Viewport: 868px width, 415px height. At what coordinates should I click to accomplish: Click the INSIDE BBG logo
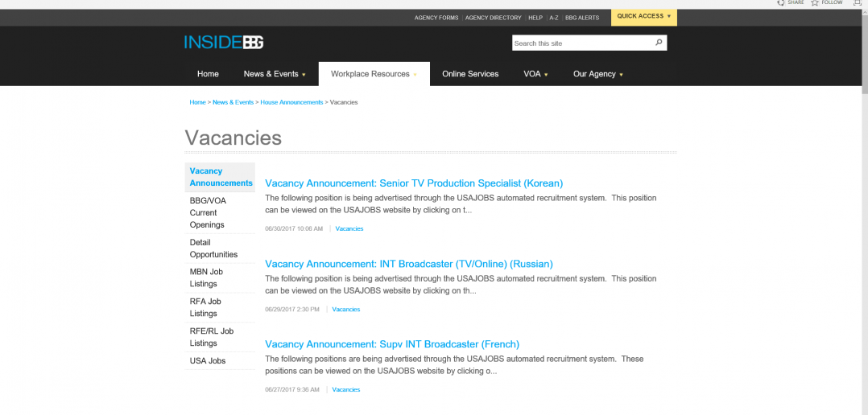tap(224, 43)
